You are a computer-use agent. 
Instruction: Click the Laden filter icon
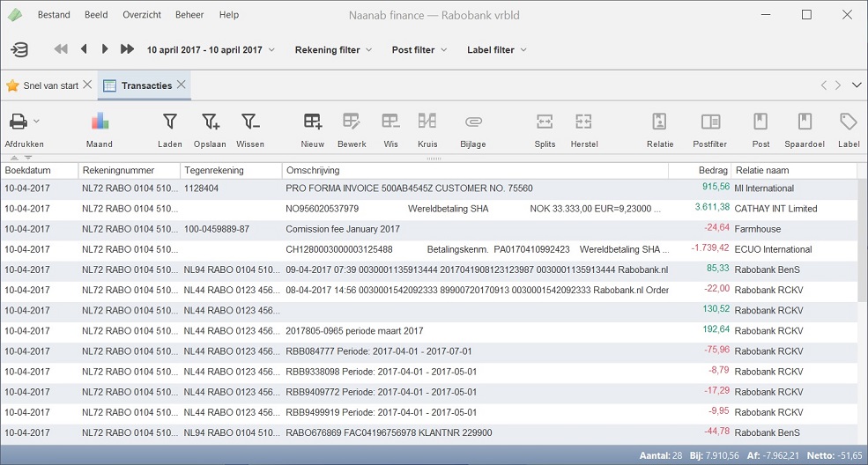coord(170,122)
